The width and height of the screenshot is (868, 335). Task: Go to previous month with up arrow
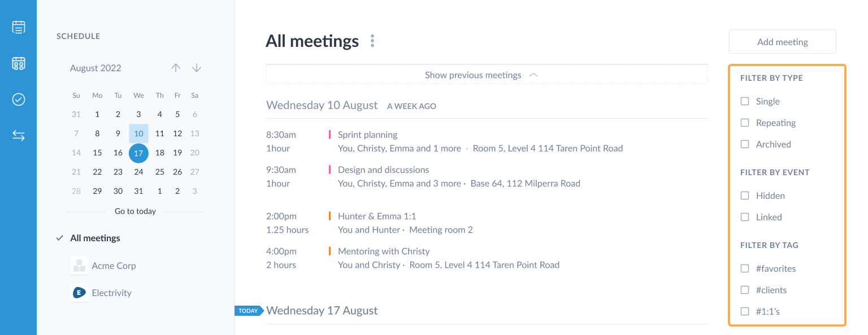176,68
